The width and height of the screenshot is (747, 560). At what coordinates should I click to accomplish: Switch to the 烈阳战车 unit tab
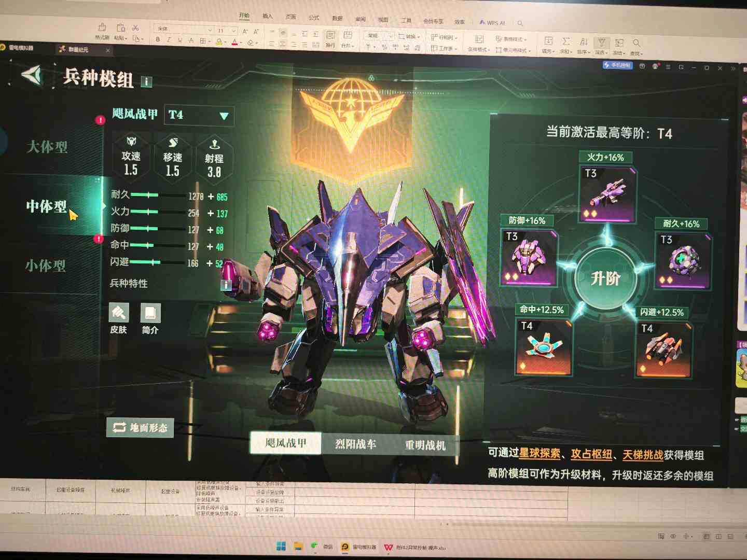(x=355, y=444)
